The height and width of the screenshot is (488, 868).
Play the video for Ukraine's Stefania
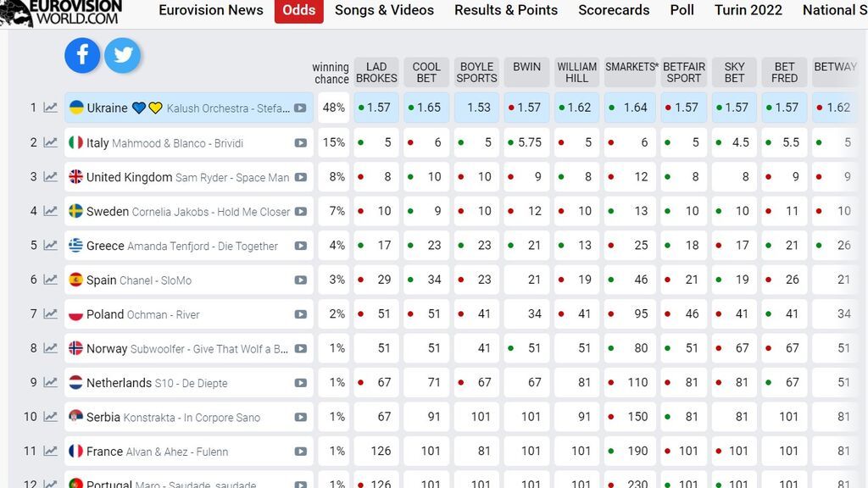click(x=301, y=108)
